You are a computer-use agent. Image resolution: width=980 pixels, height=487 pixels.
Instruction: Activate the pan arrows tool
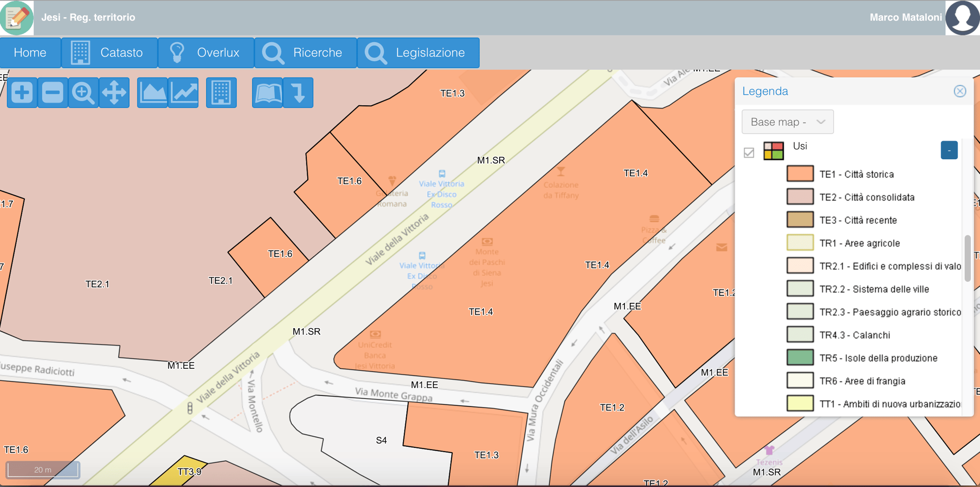[x=114, y=93]
